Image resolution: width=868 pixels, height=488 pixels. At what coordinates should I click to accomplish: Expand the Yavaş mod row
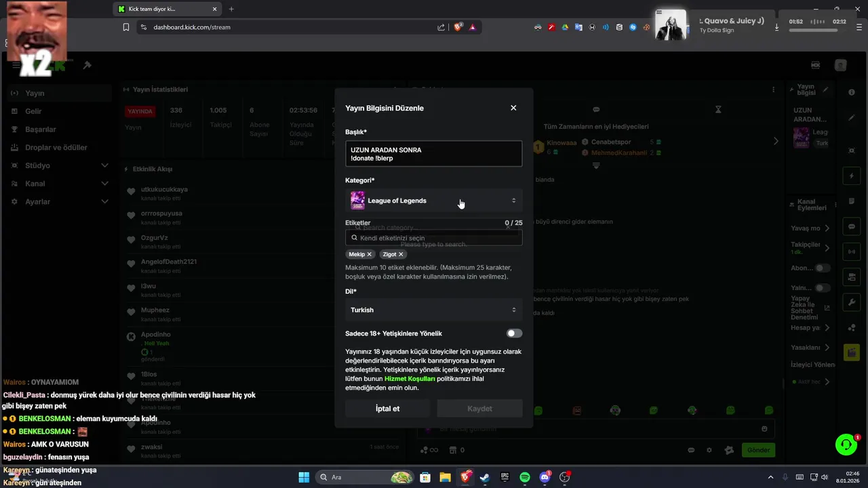point(810,228)
